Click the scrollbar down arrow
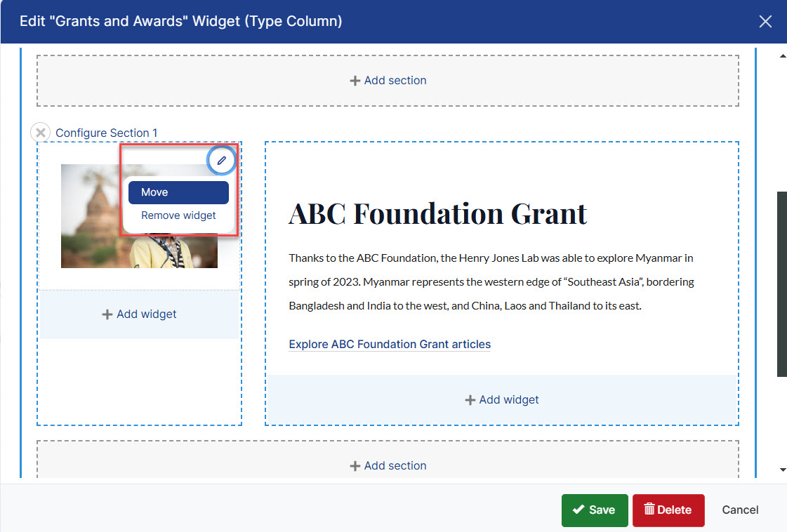 click(782, 470)
